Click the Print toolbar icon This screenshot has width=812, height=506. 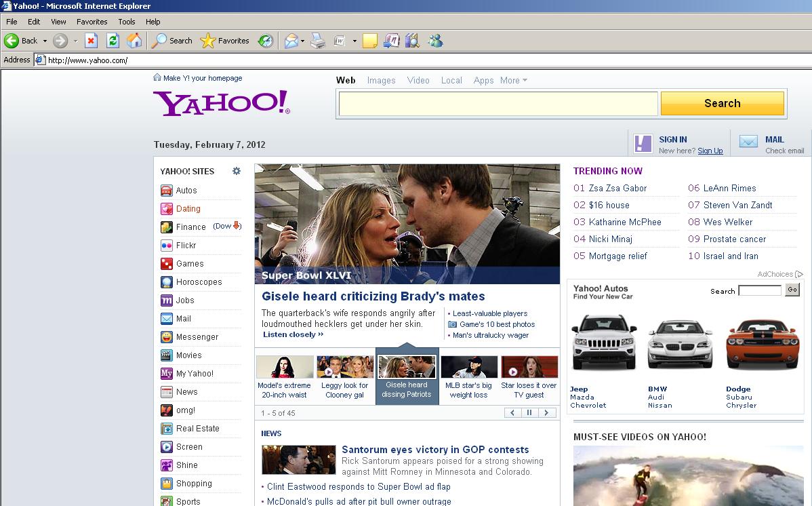tap(318, 41)
